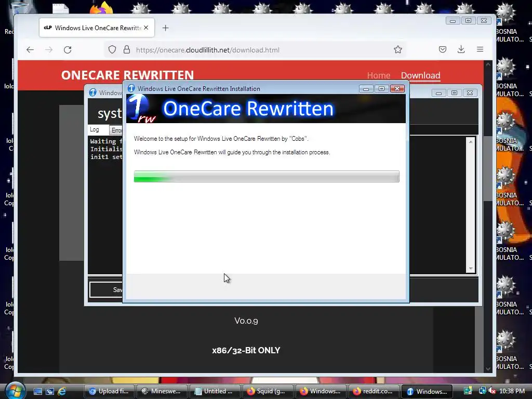Switch to Minesweeper taskbar button
Viewport: 532px width, 399px height.
(x=162, y=391)
